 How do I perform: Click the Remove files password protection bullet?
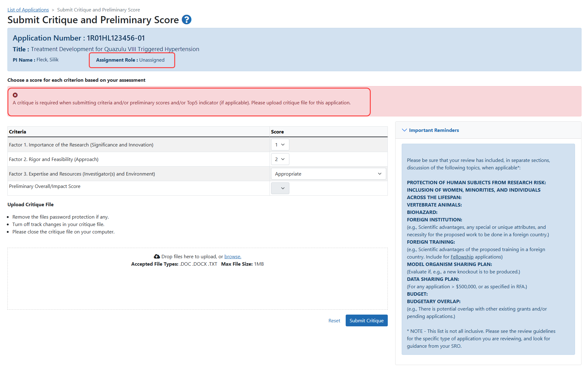pyautogui.click(x=61, y=217)
